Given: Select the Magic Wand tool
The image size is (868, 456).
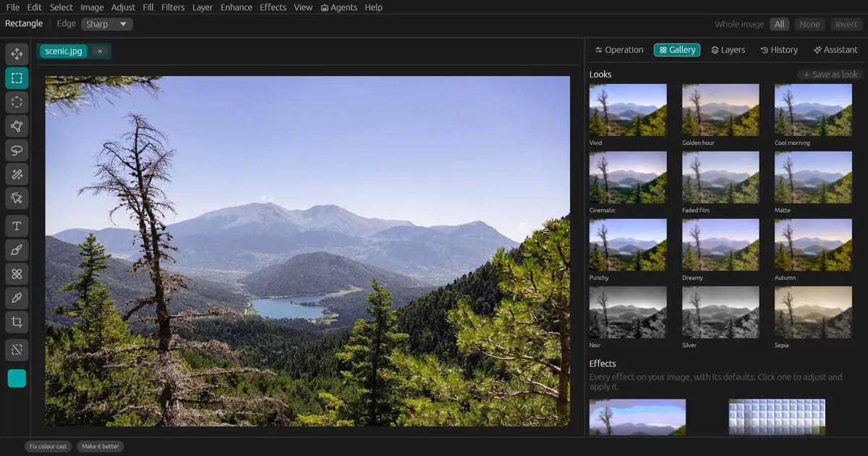Looking at the screenshot, I should tap(17, 174).
